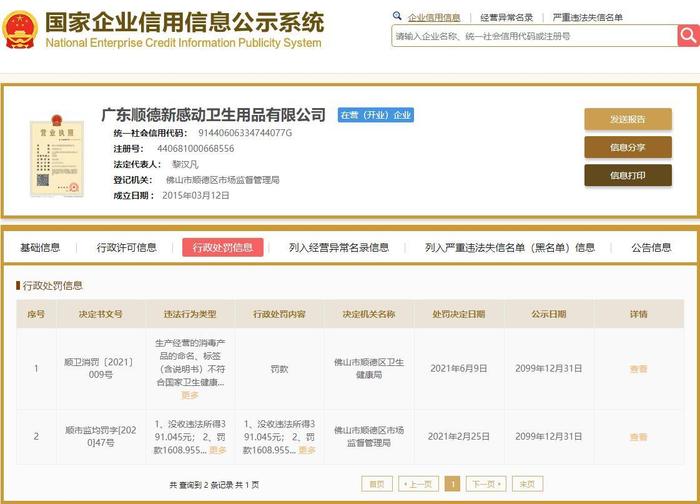Go to 首页 first page

377,484
